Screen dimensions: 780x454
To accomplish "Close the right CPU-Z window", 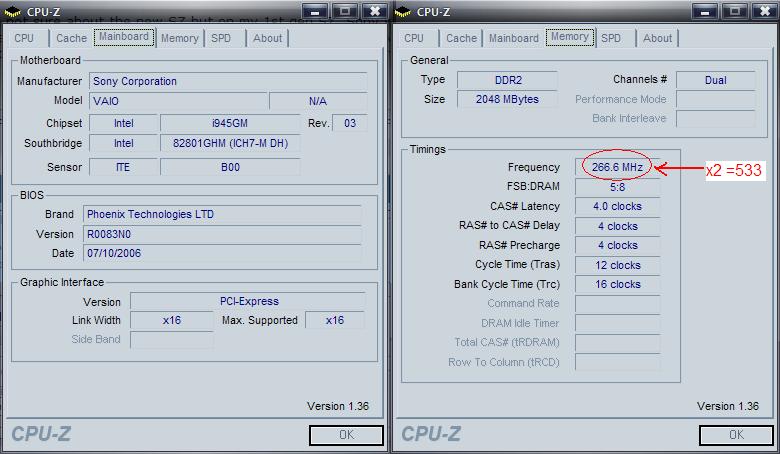I will point(764,11).
